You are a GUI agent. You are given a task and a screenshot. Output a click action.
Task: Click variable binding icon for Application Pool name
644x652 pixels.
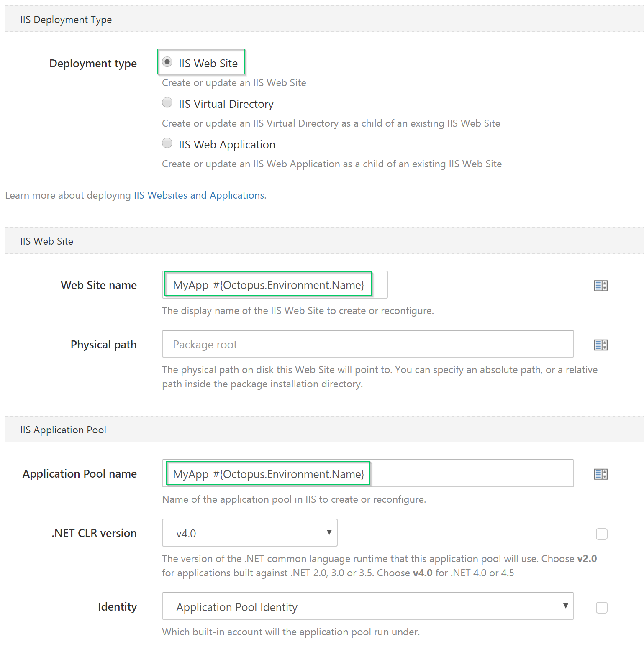coord(600,474)
